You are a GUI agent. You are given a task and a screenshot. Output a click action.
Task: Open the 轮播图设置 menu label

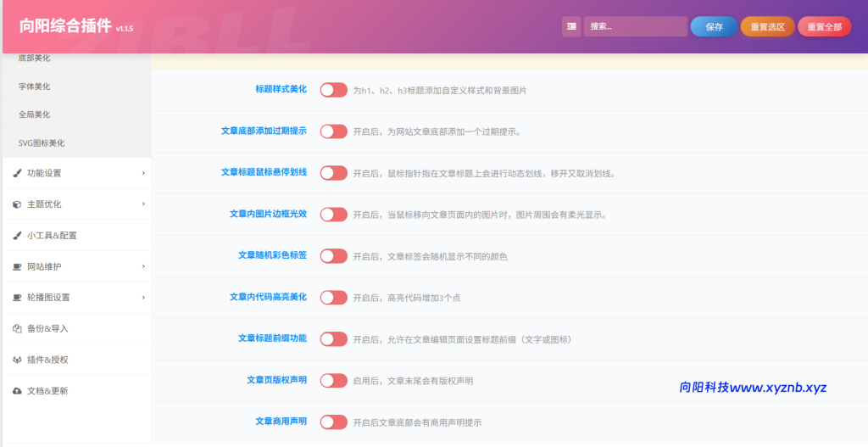48,298
